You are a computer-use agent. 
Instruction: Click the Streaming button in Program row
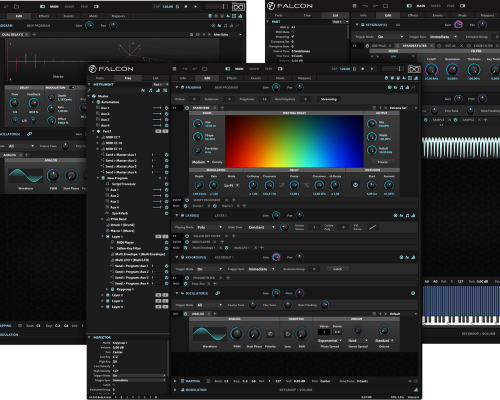click(x=329, y=99)
